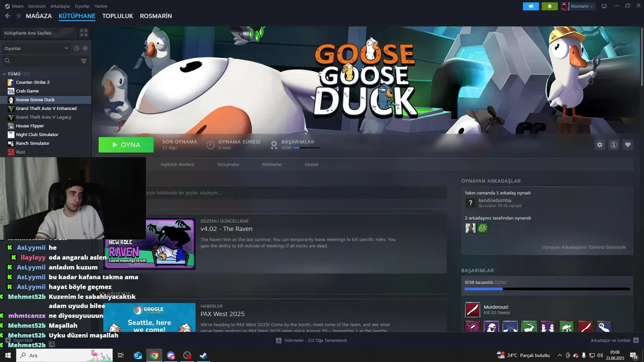Switch to Big Picture mode icon

click(604, 6)
